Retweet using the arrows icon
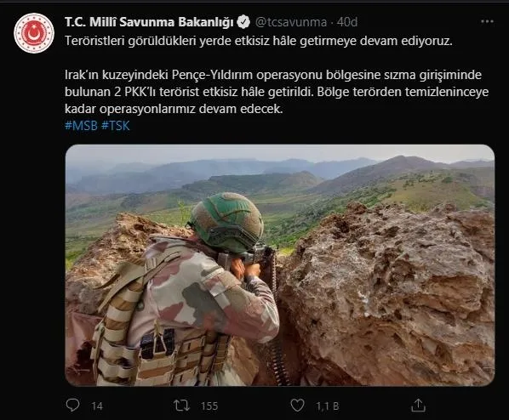Viewport: 509px width, 420px height. [181, 406]
